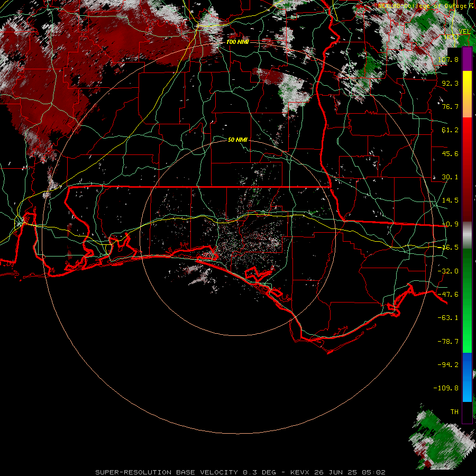Click the "-0.9" velocity scale value
476x476 pixels.
pyautogui.click(x=450, y=224)
